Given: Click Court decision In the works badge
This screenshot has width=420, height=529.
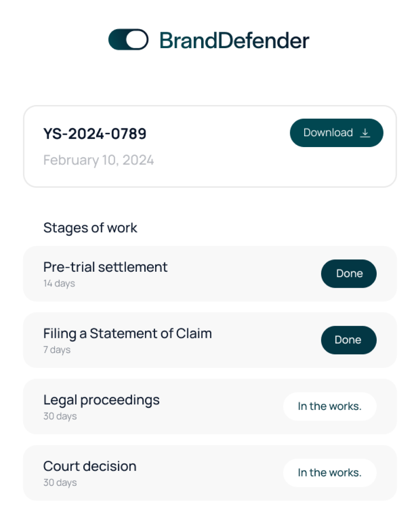Looking at the screenshot, I should 329,473.
